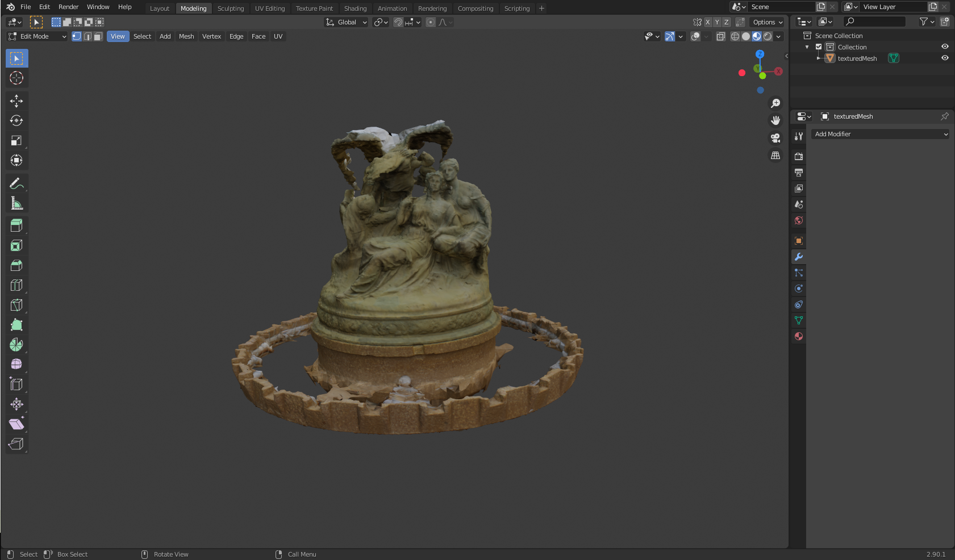The height and width of the screenshot is (560, 955).
Task: Choose the Extrude Region tool
Action: (x=16, y=225)
